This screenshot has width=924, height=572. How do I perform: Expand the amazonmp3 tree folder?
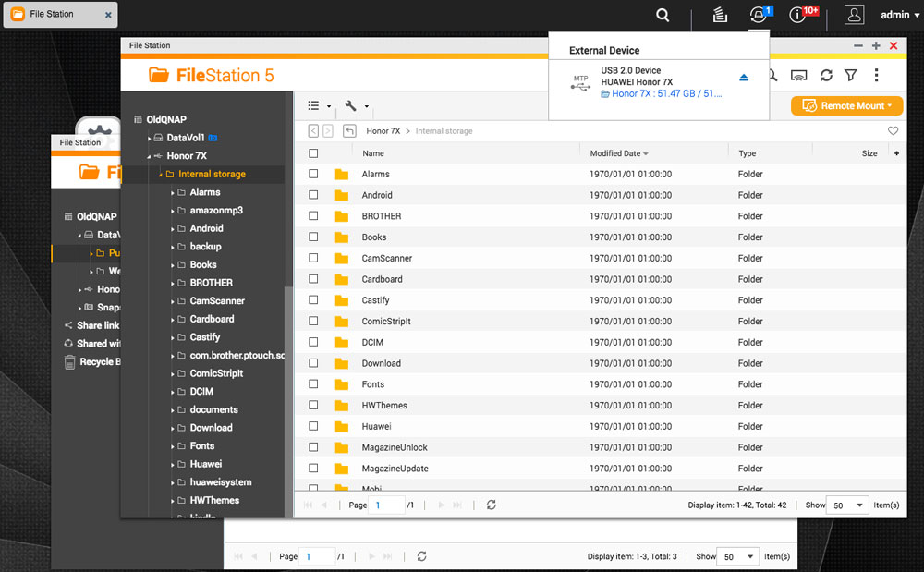coord(172,211)
